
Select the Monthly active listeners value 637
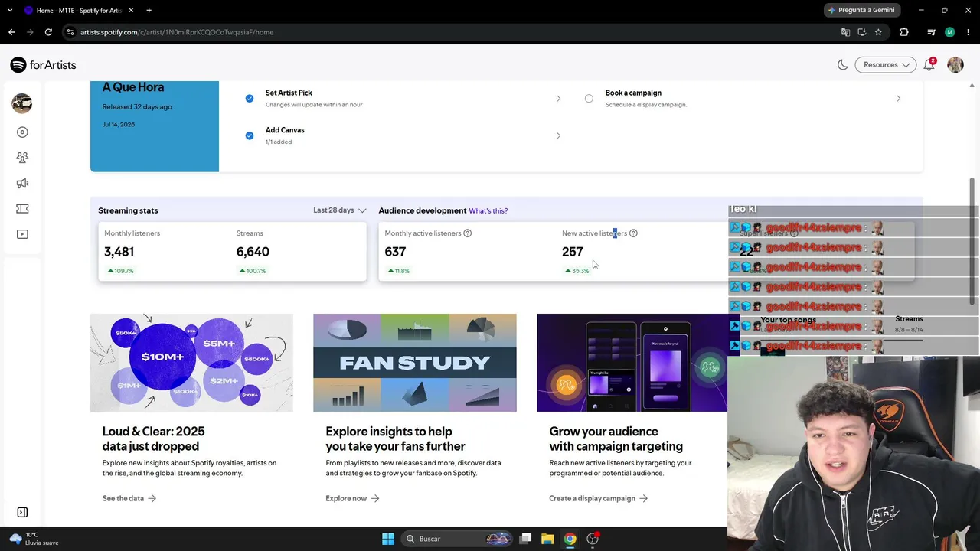395,252
